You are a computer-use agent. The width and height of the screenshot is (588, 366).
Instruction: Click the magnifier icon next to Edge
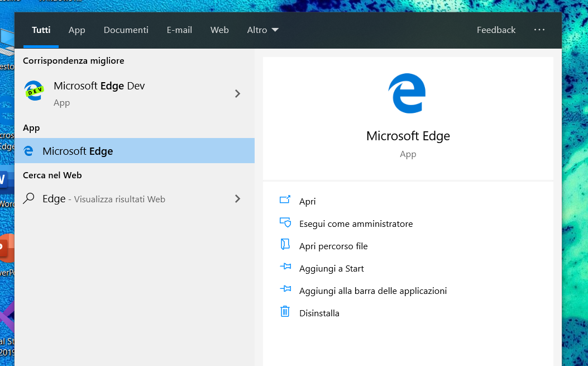pyautogui.click(x=28, y=198)
